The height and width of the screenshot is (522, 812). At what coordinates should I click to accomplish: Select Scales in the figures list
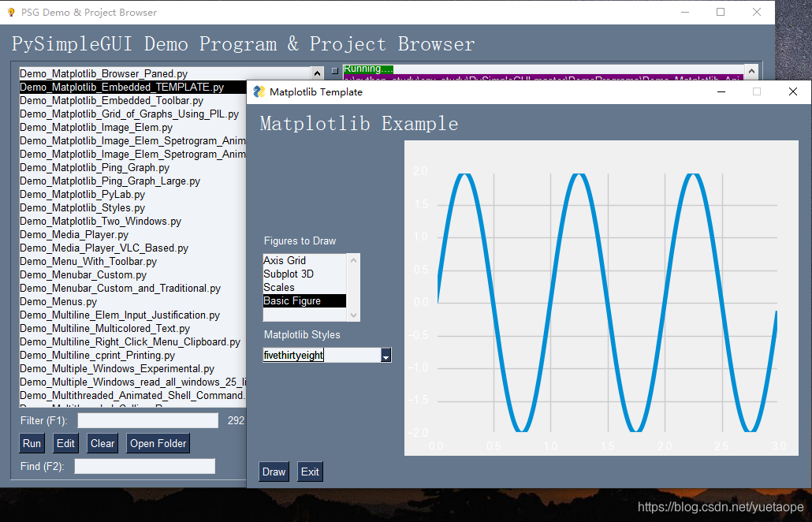304,287
